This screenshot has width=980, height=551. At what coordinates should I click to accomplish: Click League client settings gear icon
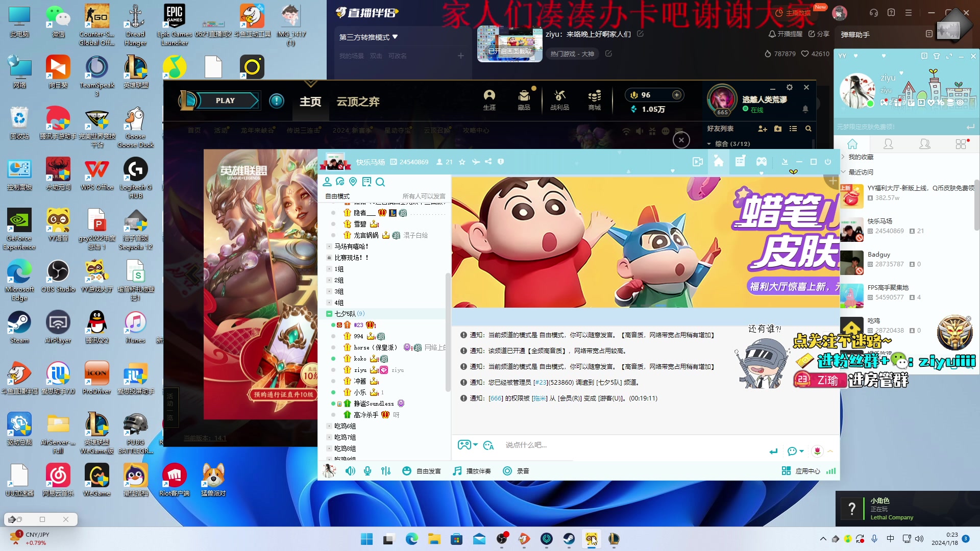coord(790,87)
